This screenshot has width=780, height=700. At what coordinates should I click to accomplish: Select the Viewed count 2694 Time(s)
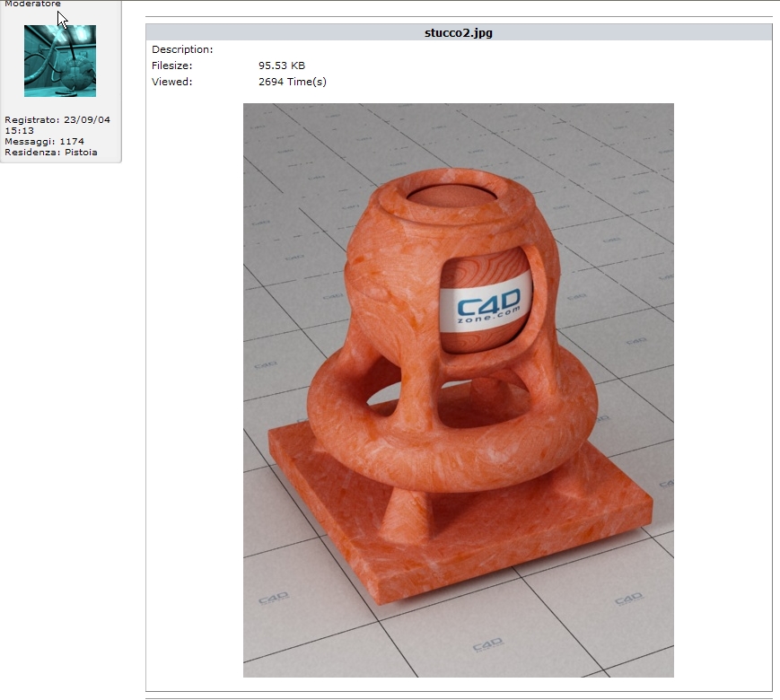pyautogui.click(x=293, y=82)
